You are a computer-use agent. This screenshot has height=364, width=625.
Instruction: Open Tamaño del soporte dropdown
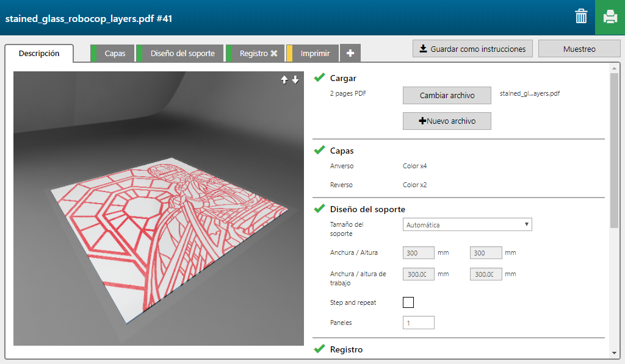point(467,224)
